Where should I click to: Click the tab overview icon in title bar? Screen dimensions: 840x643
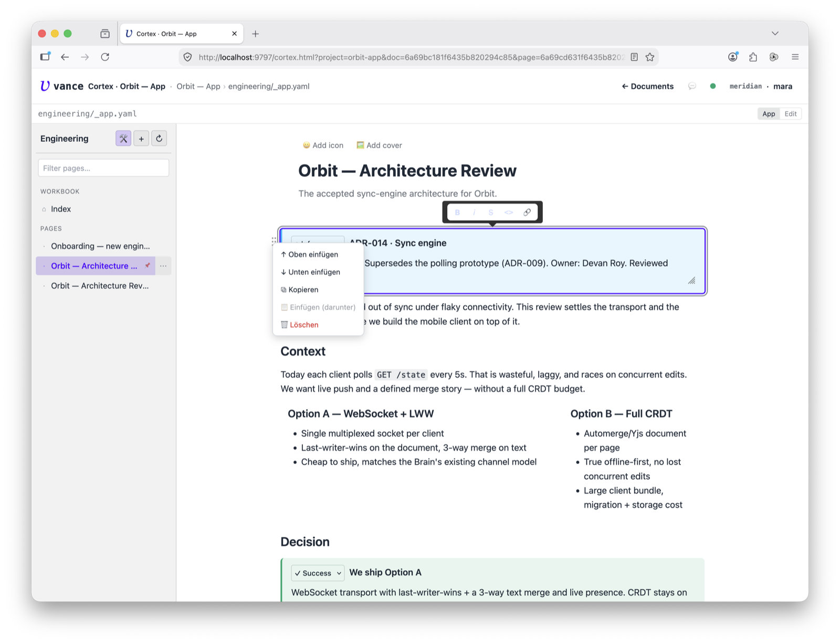105,34
